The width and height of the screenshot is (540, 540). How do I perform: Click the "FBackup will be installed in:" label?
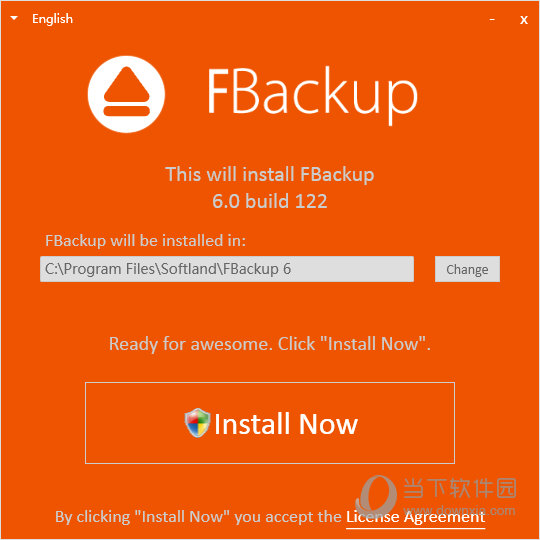tap(145, 240)
